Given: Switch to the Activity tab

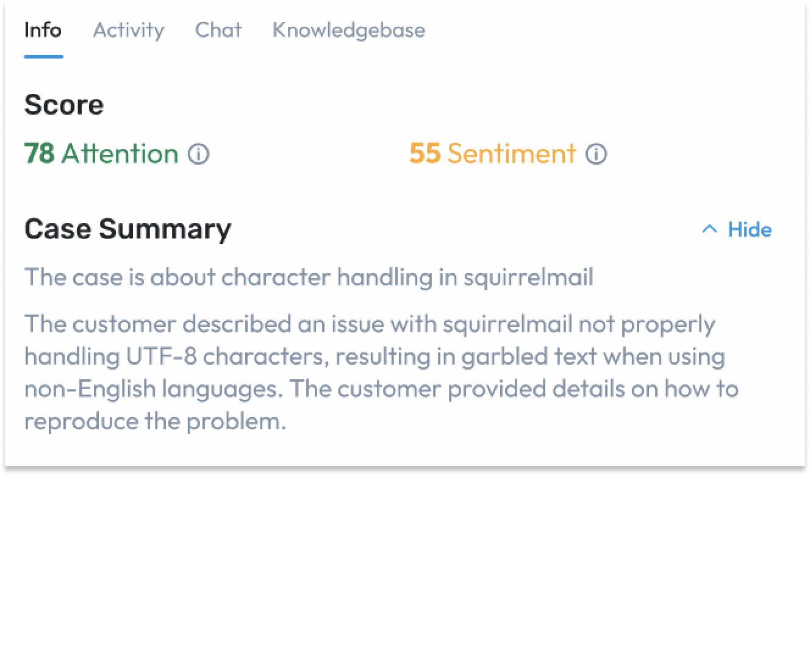Looking at the screenshot, I should click(x=129, y=30).
